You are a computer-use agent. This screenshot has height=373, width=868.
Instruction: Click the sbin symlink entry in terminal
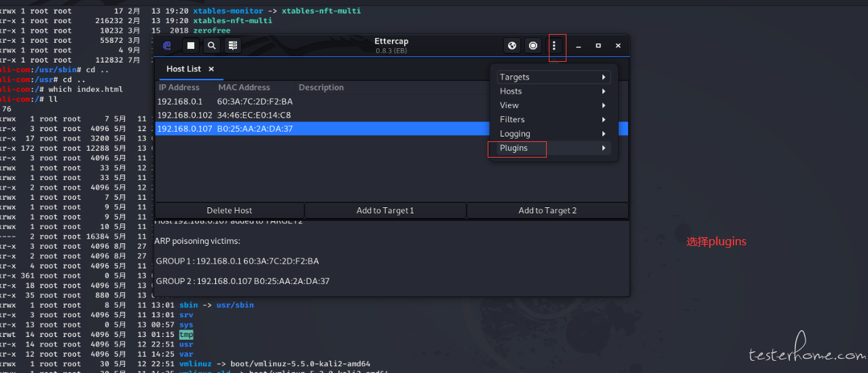189,305
